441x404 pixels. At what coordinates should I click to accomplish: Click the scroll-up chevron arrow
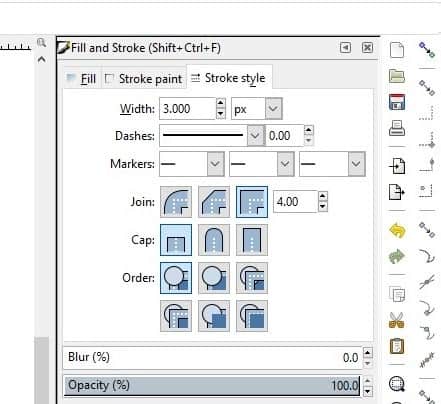tap(41, 60)
